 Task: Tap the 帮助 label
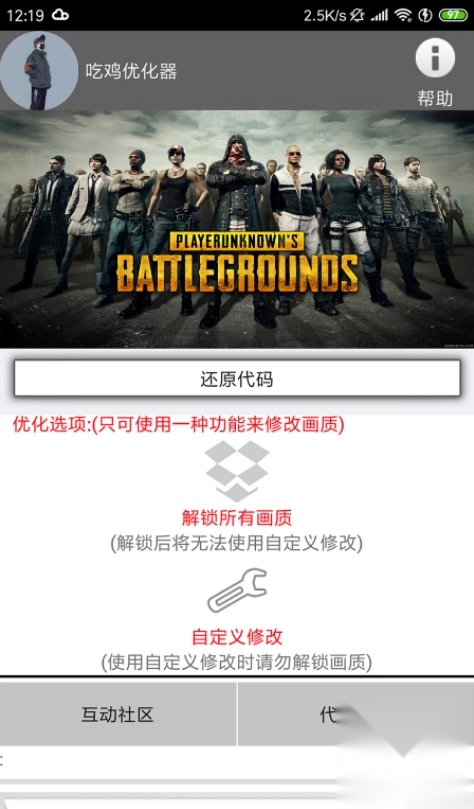coord(435,98)
